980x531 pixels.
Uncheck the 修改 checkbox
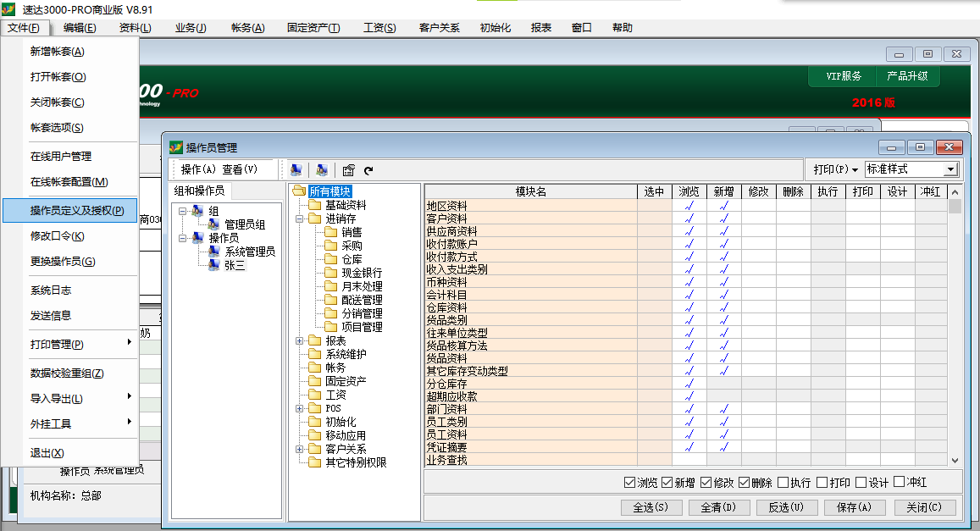[706, 483]
